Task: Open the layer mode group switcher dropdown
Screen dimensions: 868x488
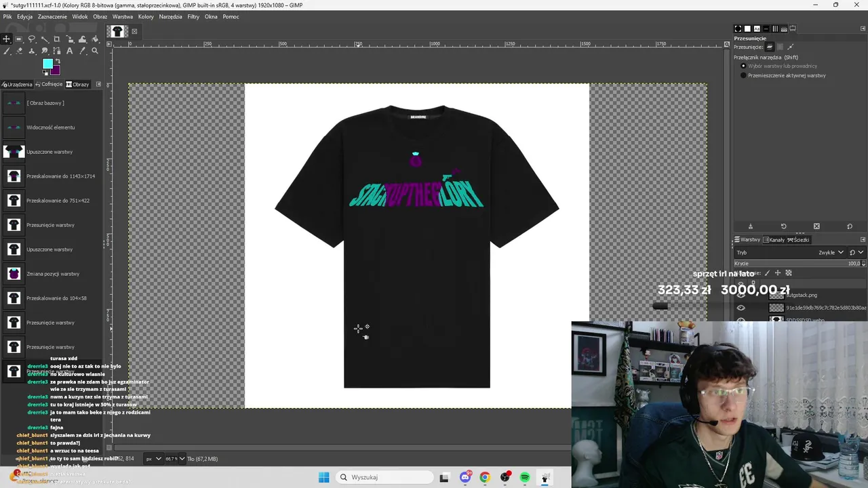Action: [856, 252]
